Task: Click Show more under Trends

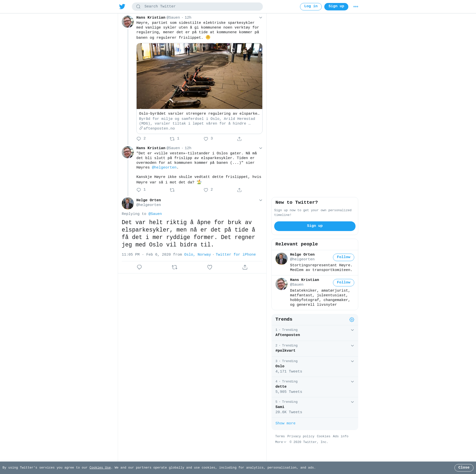Action: 285,423
